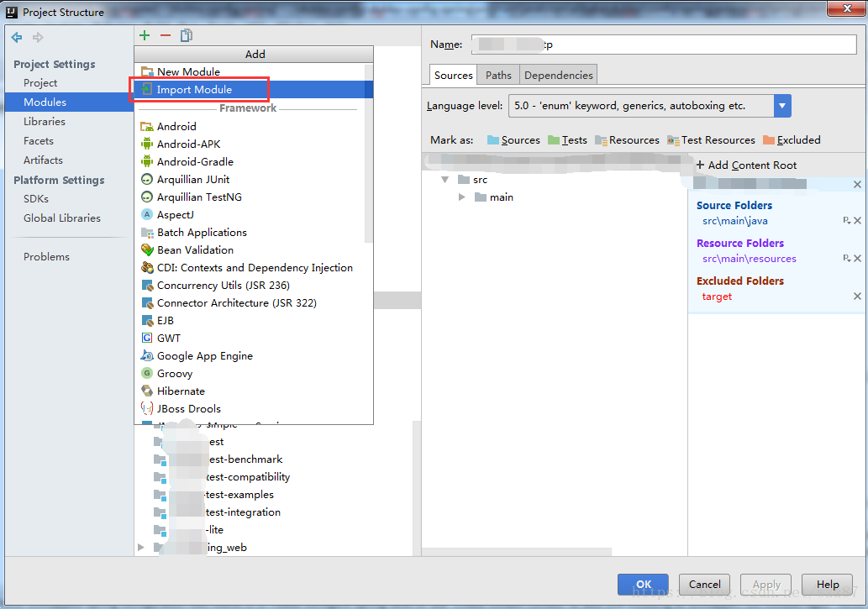Image resolution: width=868 pixels, height=609 pixels.
Task: Go back with the blue arrow
Action: [x=17, y=38]
